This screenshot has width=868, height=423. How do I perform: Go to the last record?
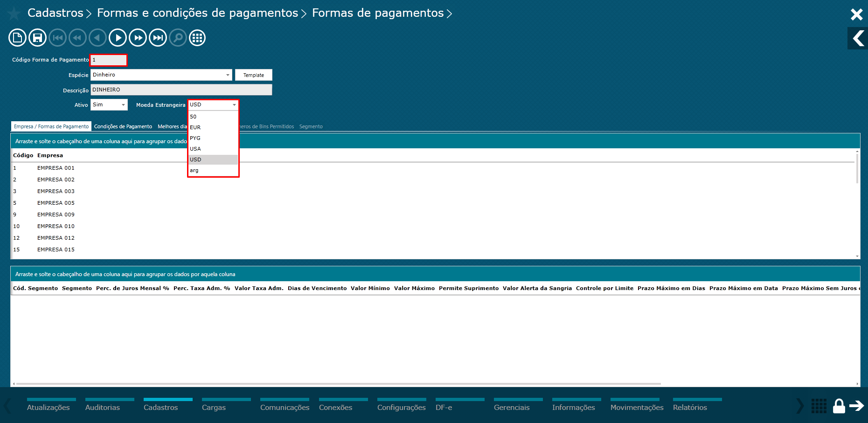click(x=158, y=38)
